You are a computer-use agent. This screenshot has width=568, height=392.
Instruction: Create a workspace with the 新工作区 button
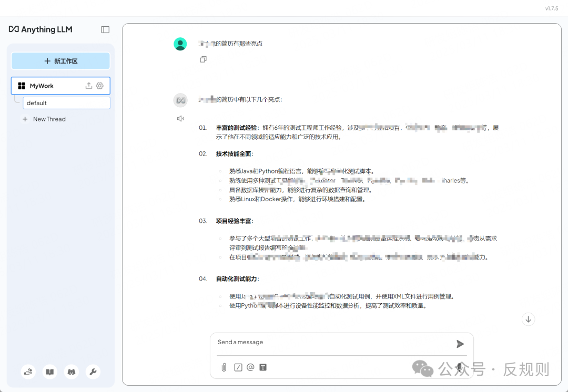click(x=60, y=60)
